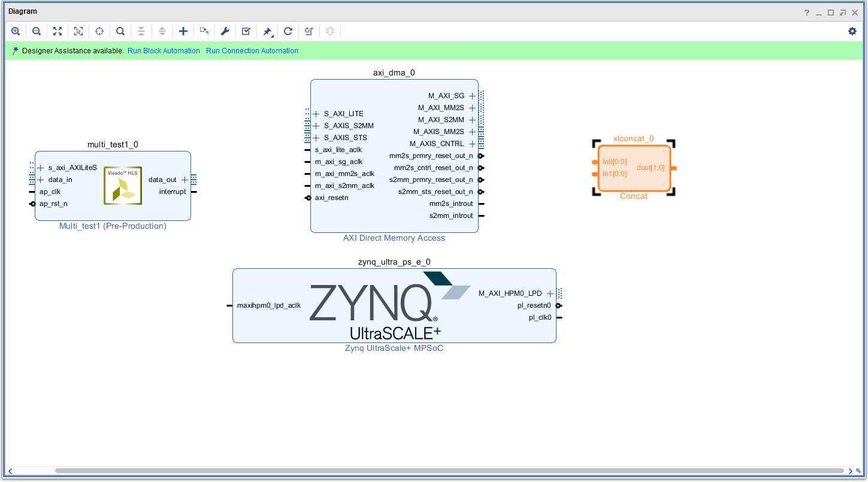Viewport: 868px width, 482px height.
Task: Expand the M_AXIS_MM2S interface port
Action: 472,132
